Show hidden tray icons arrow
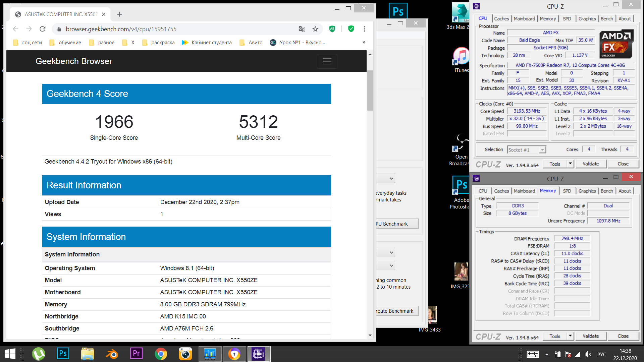Image resolution: width=644 pixels, height=362 pixels. point(547,354)
